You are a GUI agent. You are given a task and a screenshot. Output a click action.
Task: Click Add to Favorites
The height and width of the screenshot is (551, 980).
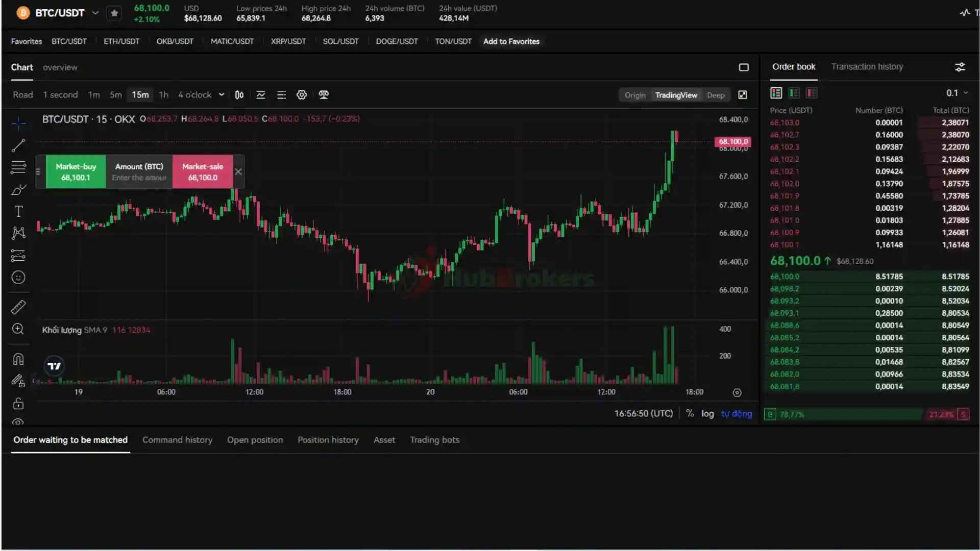pos(511,41)
